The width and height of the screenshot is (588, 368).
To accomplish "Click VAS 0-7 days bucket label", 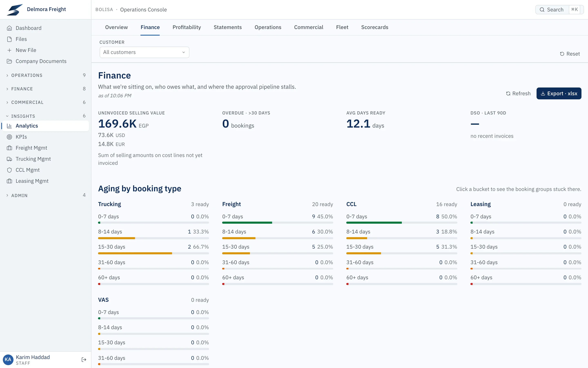I will [x=108, y=312].
